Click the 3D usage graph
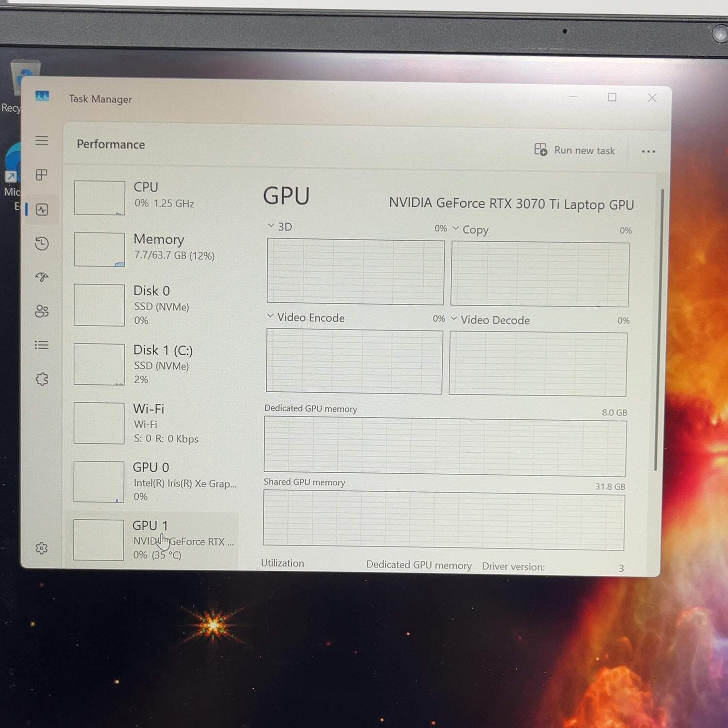 (355, 271)
